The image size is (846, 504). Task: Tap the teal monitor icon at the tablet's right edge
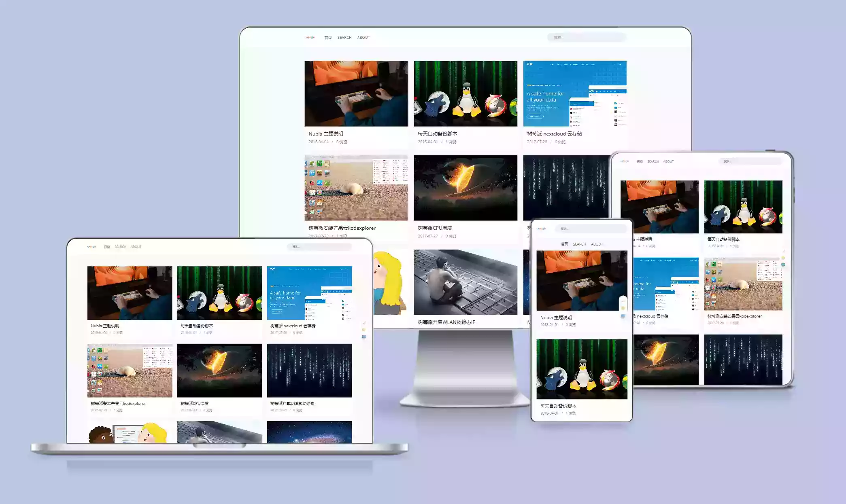click(x=783, y=265)
